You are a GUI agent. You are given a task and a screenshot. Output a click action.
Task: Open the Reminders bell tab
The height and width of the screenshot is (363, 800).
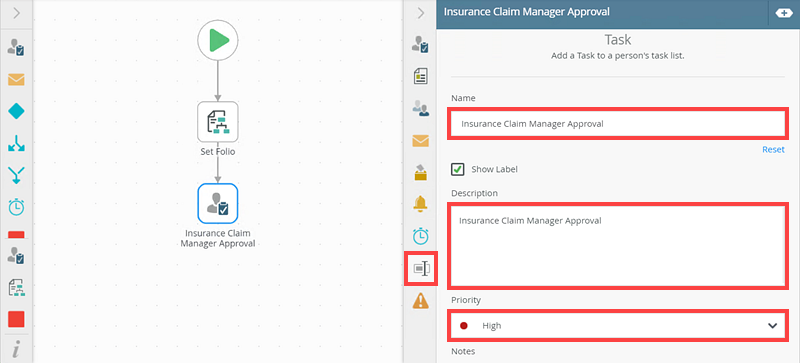pyautogui.click(x=420, y=204)
